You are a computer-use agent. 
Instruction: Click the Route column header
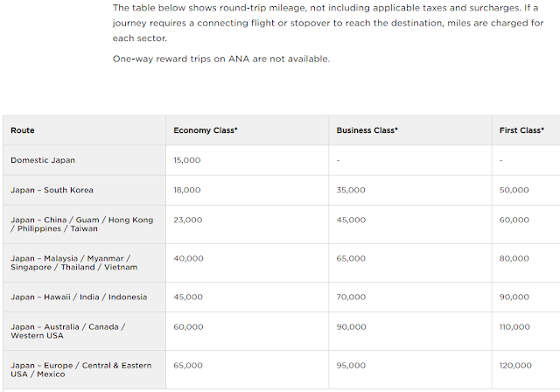[x=23, y=130]
